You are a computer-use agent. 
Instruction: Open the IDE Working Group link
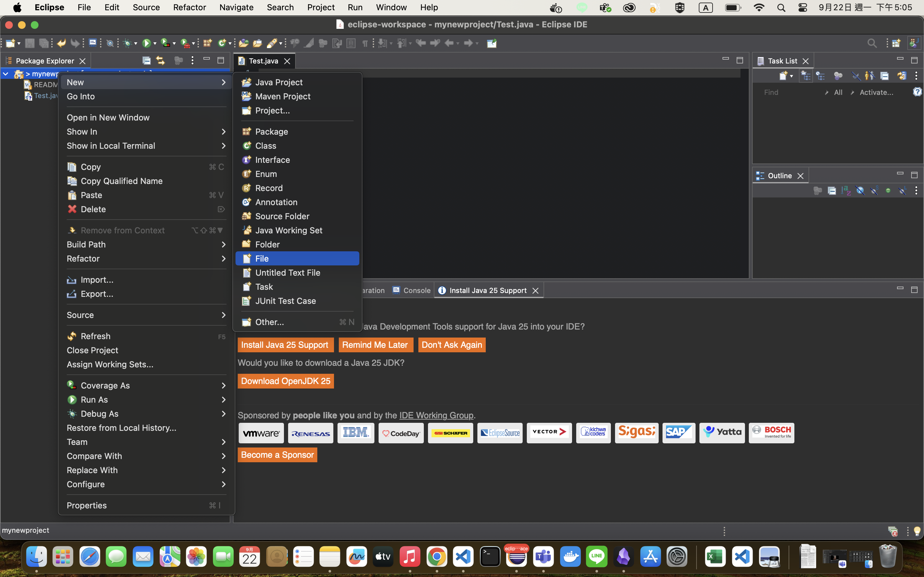[436, 415]
